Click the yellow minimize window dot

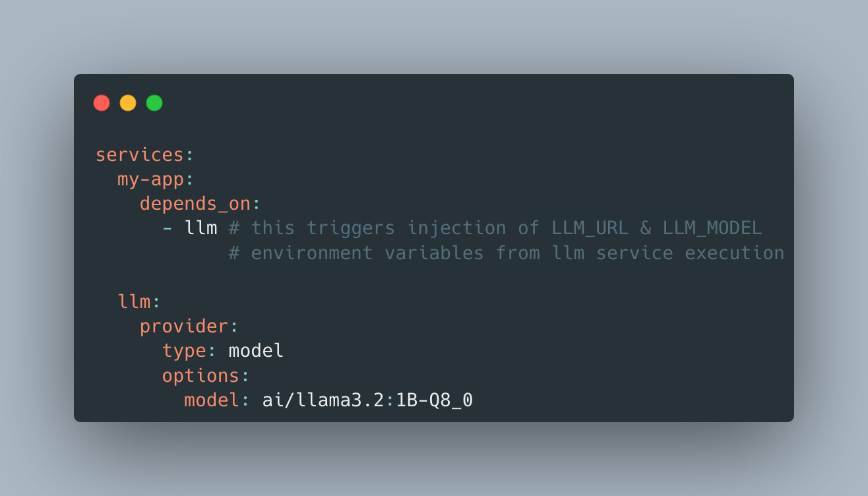(x=128, y=103)
